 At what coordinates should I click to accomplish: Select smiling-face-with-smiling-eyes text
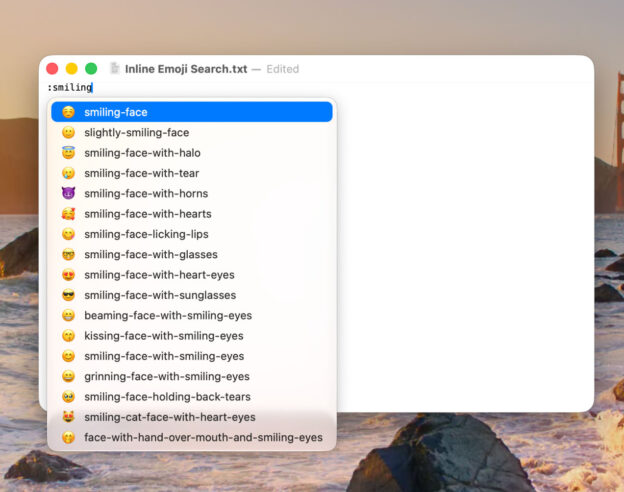point(164,356)
